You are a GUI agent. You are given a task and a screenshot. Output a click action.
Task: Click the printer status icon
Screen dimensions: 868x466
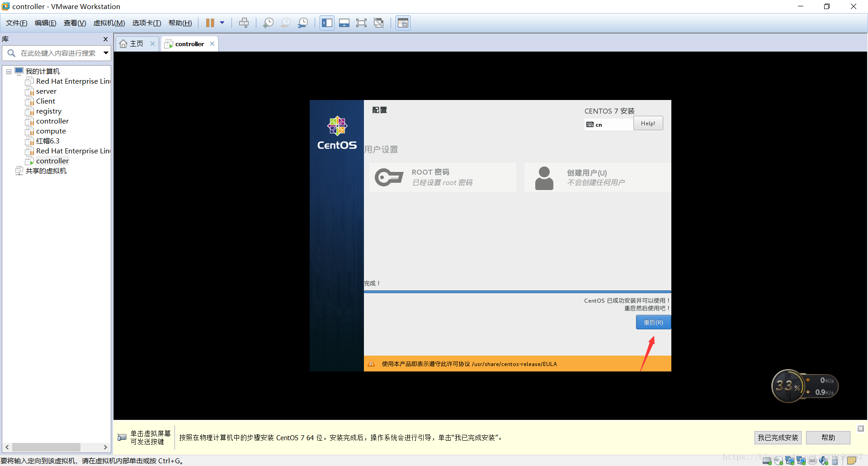point(812,461)
